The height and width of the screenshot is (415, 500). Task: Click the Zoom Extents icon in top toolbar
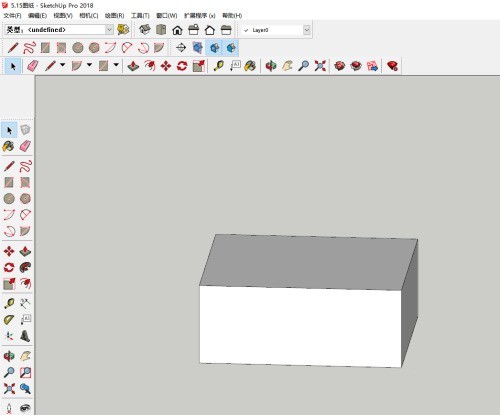320,66
